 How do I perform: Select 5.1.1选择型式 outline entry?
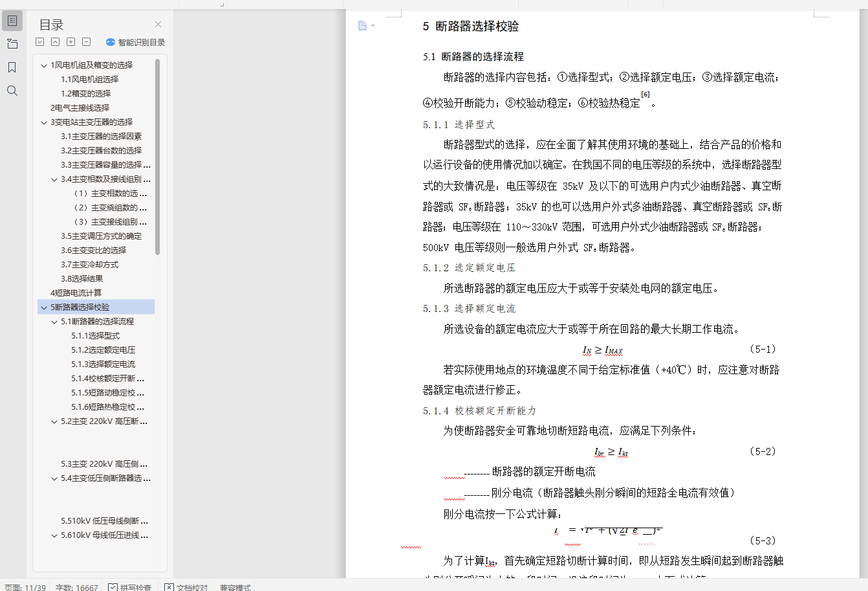(96, 335)
